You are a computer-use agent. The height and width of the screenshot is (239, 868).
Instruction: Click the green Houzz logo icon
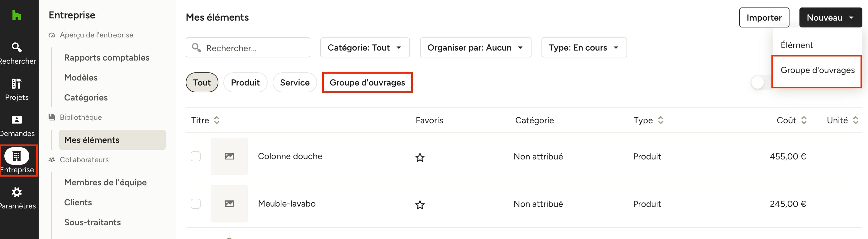pyautogui.click(x=17, y=15)
